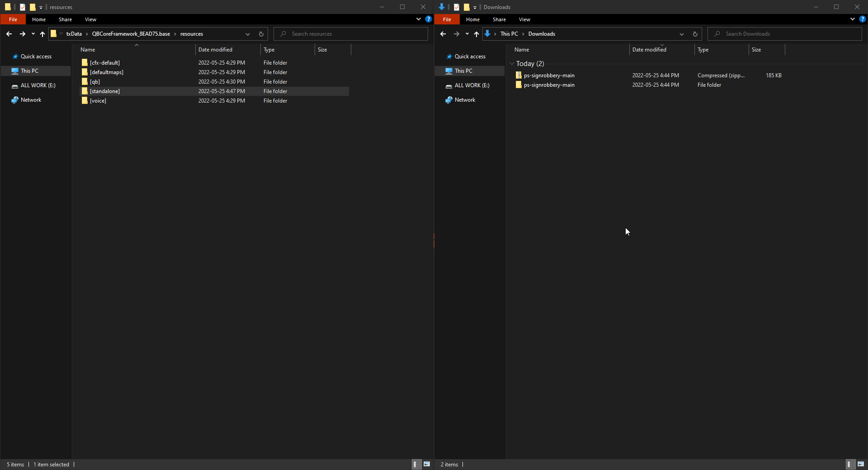
Task: Click Properties quick access icon in resources window
Action: click(x=23, y=7)
